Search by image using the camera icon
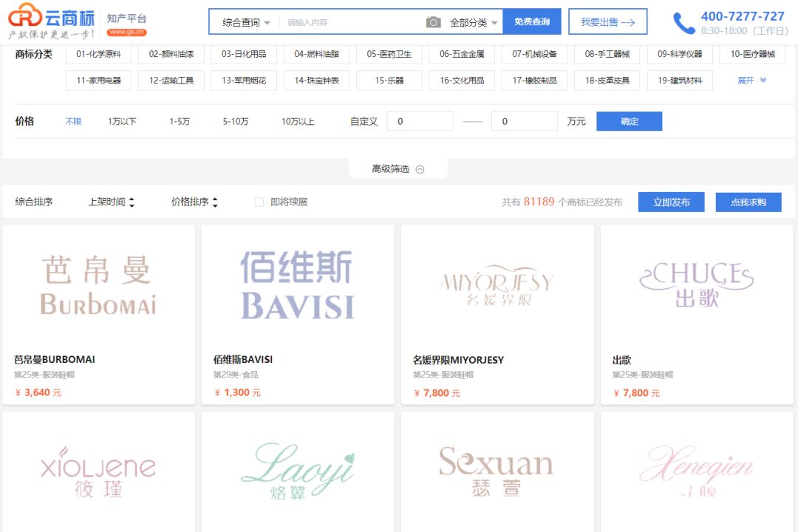Image resolution: width=798 pixels, height=532 pixels. [433, 22]
